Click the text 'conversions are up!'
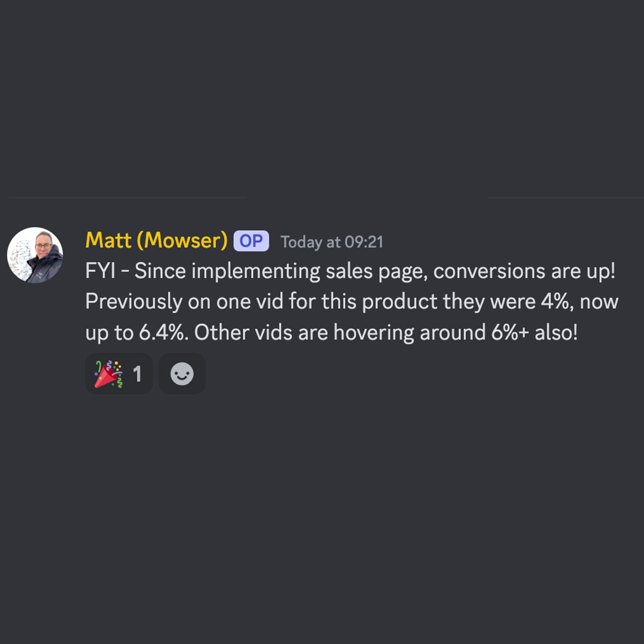The height and width of the screenshot is (644, 644). click(x=524, y=271)
